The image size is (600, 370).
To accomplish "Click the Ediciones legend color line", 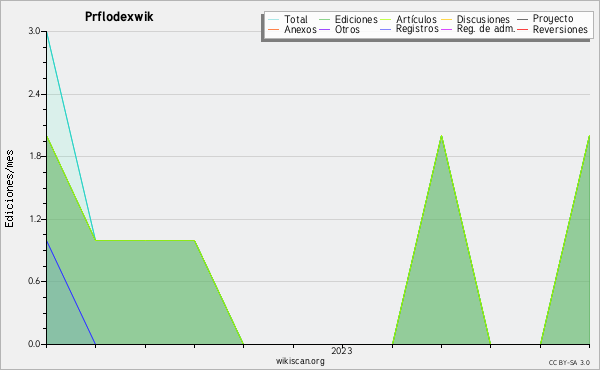I will [x=324, y=20].
